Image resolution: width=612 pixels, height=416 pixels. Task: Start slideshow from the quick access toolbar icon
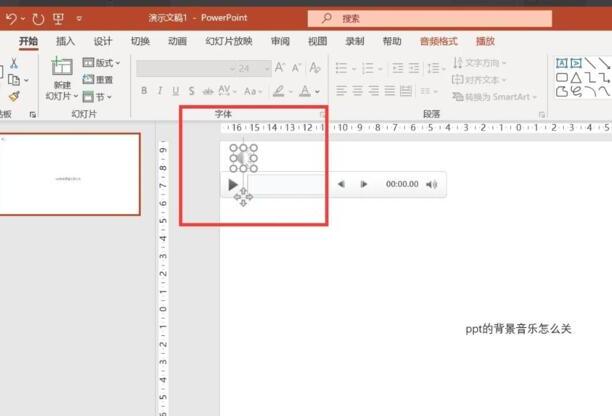point(59,18)
